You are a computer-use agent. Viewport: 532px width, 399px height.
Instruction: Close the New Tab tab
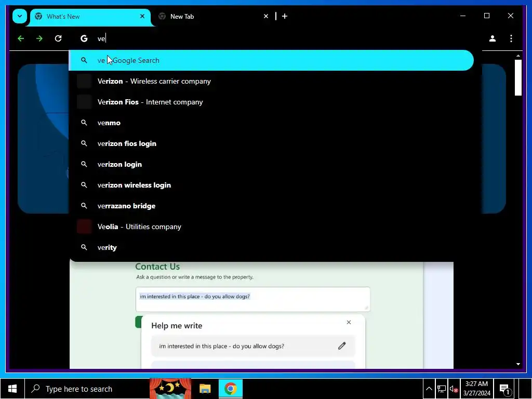point(266,16)
